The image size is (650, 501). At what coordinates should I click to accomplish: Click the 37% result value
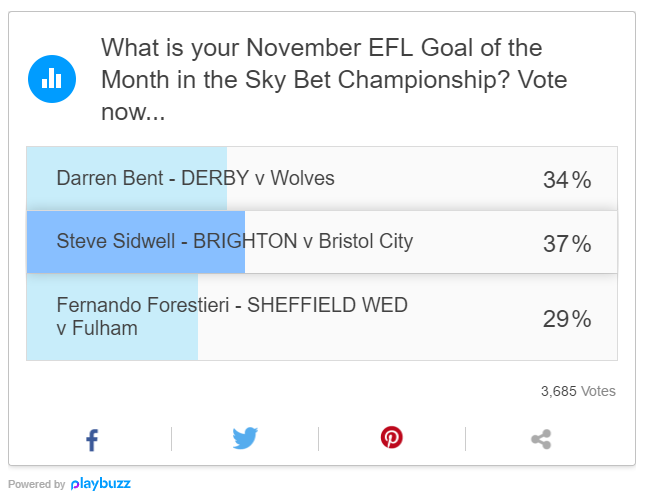(567, 243)
